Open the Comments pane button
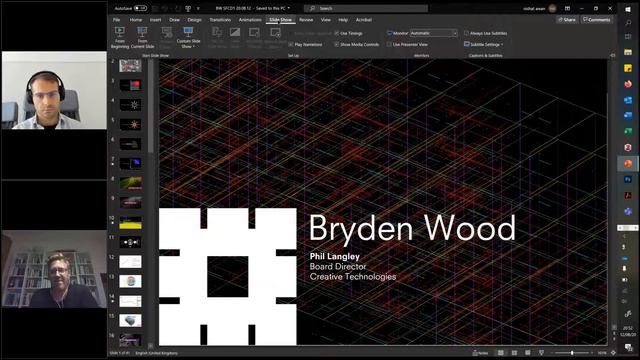Viewport: 640px width, 360px height. pyautogui.click(x=597, y=20)
